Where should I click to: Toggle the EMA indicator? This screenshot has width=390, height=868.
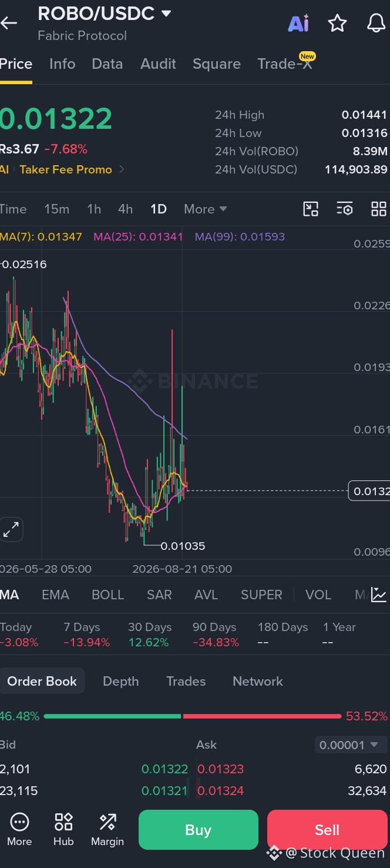point(55,595)
